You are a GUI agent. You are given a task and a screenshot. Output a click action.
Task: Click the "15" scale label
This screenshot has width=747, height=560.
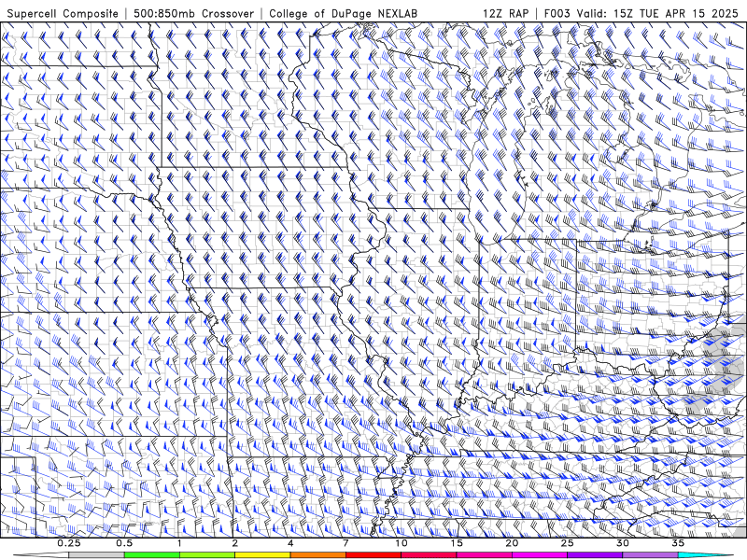[x=457, y=543]
